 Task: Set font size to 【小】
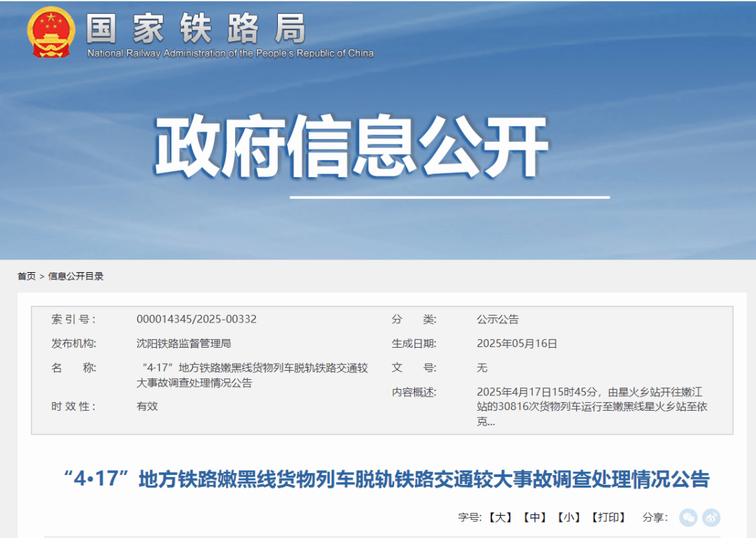point(569,517)
